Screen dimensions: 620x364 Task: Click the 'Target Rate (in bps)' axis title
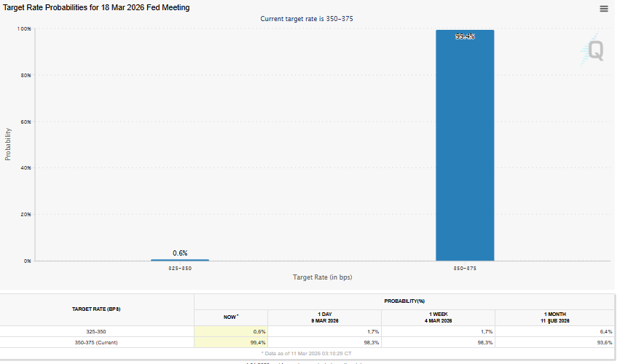(323, 277)
